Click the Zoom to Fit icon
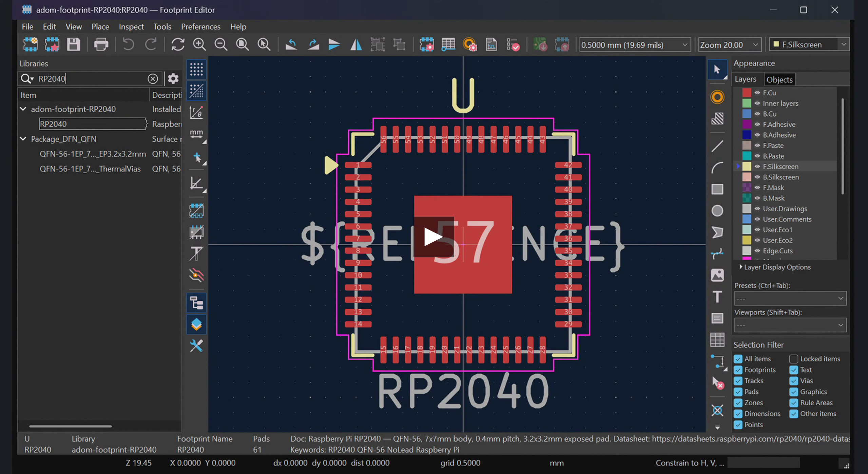 point(242,44)
